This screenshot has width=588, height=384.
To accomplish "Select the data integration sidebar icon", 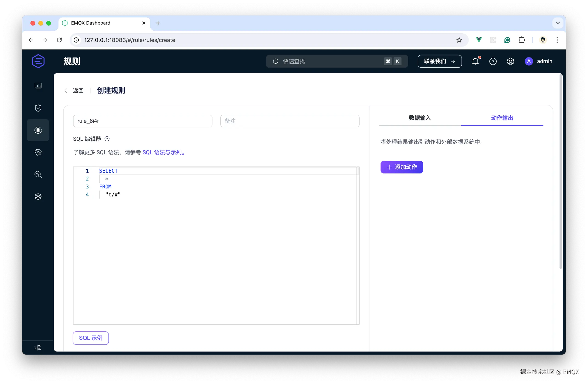I will coord(38,130).
